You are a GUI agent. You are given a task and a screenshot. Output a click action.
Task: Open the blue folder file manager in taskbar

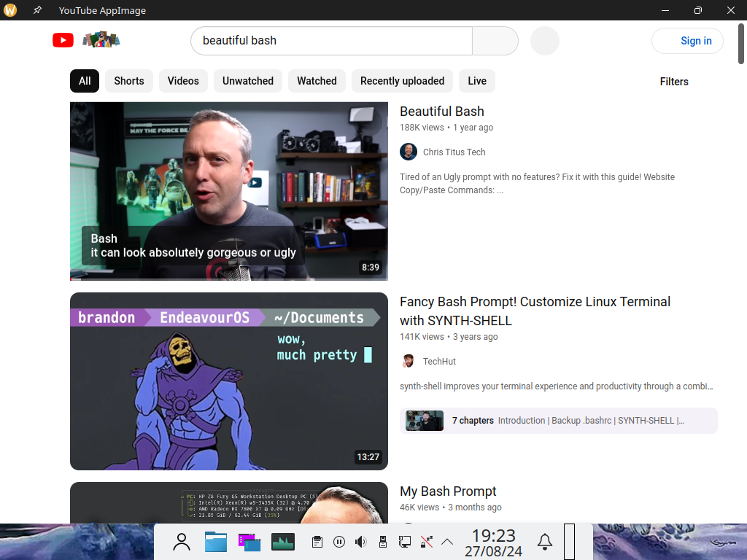tap(216, 542)
